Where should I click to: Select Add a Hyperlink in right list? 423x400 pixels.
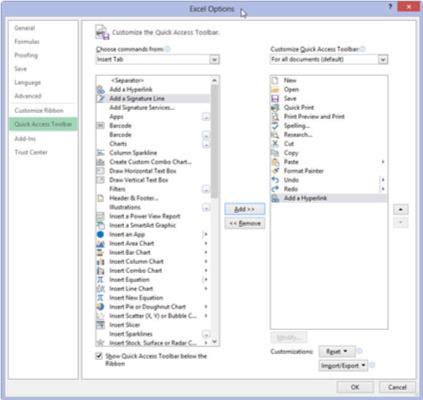click(x=328, y=198)
